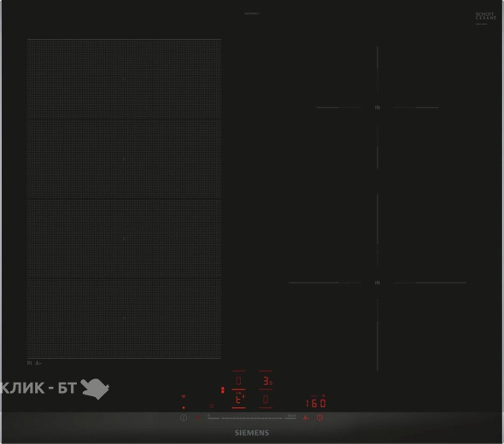Tap the red timer clock symbol
This screenshot has width=504, height=444.
pos(319,418)
